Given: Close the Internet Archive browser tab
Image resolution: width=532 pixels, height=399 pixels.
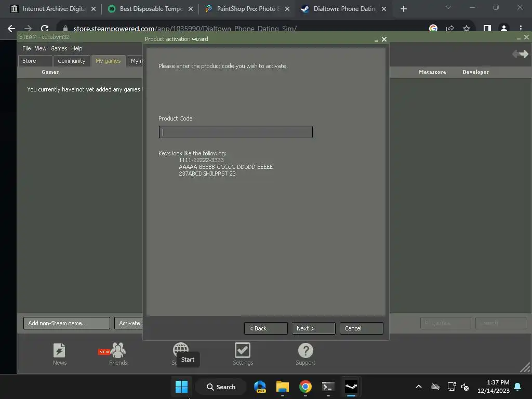Looking at the screenshot, I should [x=94, y=9].
